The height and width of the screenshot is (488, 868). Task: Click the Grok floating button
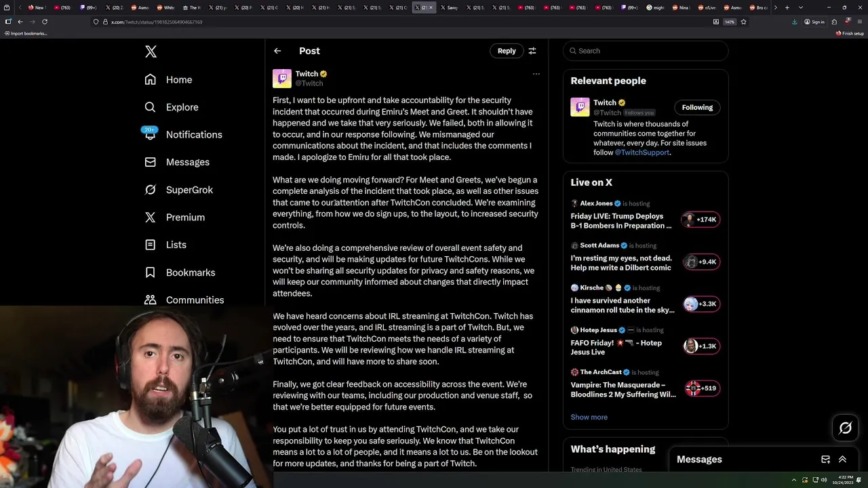(x=845, y=428)
